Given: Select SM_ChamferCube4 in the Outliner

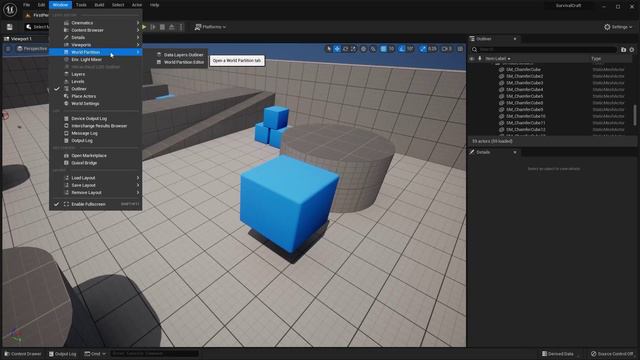Looking at the screenshot, I should [x=524, y=89].
